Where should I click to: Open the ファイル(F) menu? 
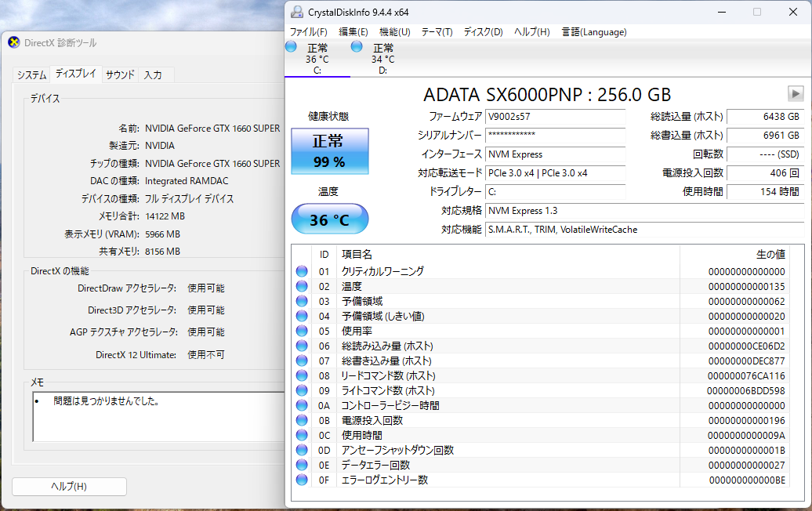coord(309,32)
